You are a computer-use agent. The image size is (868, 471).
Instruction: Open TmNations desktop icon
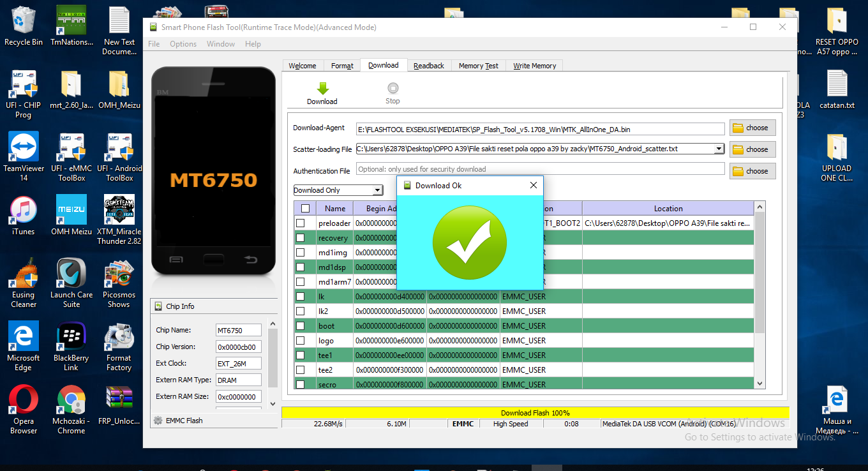71,20
